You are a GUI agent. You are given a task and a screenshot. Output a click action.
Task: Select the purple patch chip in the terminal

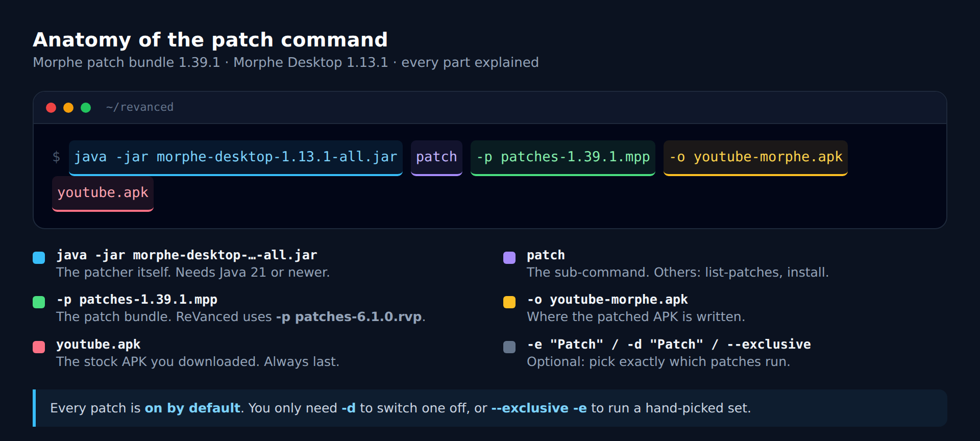click(x=436, y=158)
